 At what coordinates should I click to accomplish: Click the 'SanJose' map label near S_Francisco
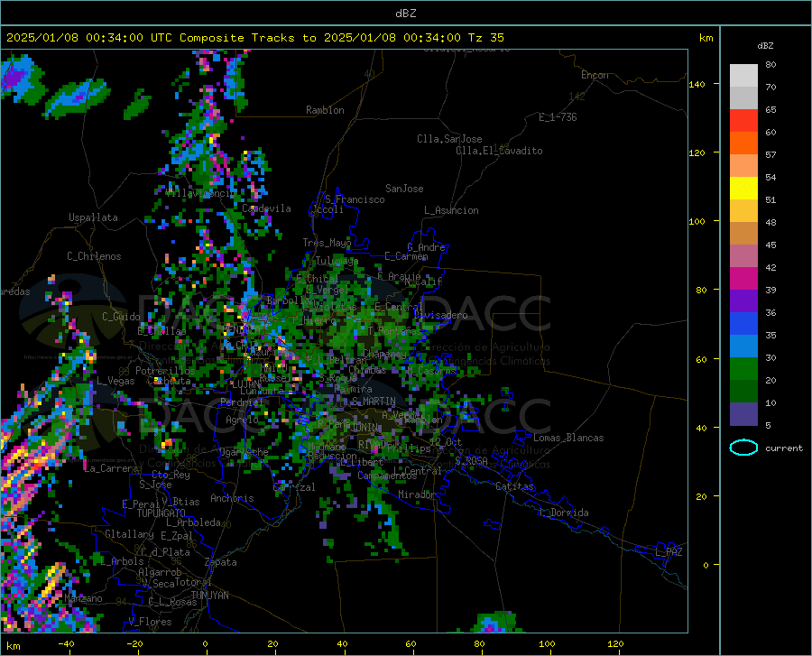(404, 189)
